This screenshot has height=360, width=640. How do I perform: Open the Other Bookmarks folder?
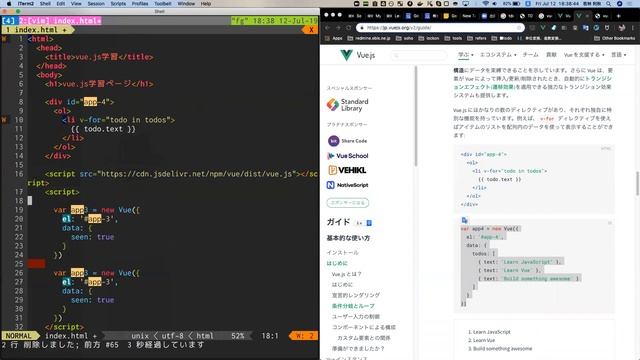pyautogui.click(x=614, y=38)
